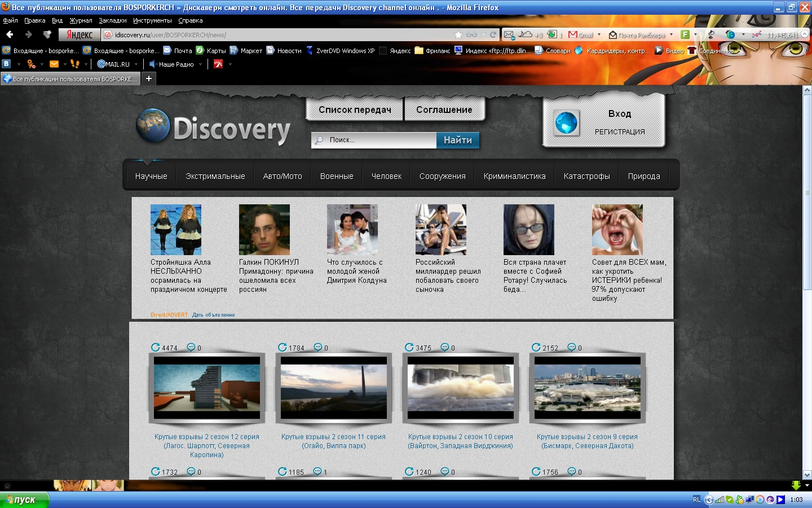
Task: Mute Наше Радио with the speaker icon
Action: coord(152,64)
